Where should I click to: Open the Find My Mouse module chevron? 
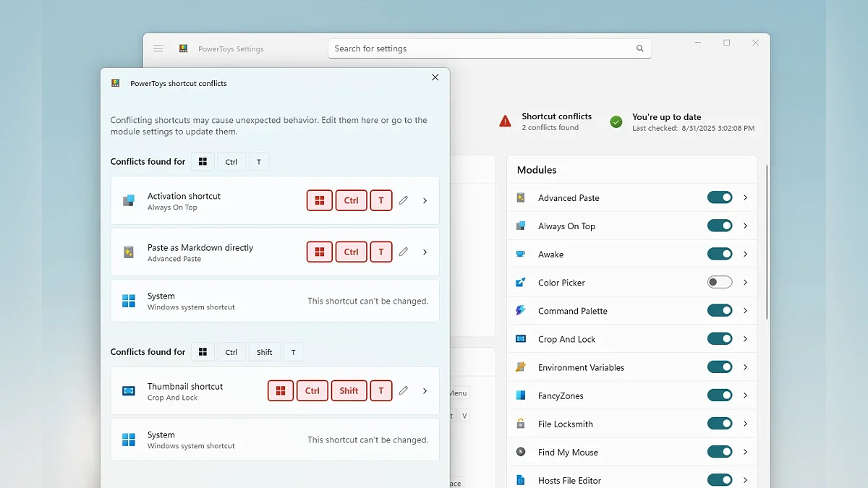pyautogui.click(x=745, y=452)
